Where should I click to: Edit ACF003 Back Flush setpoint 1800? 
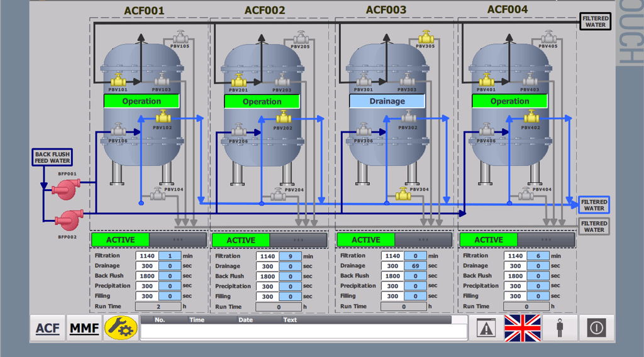point(392,276)
